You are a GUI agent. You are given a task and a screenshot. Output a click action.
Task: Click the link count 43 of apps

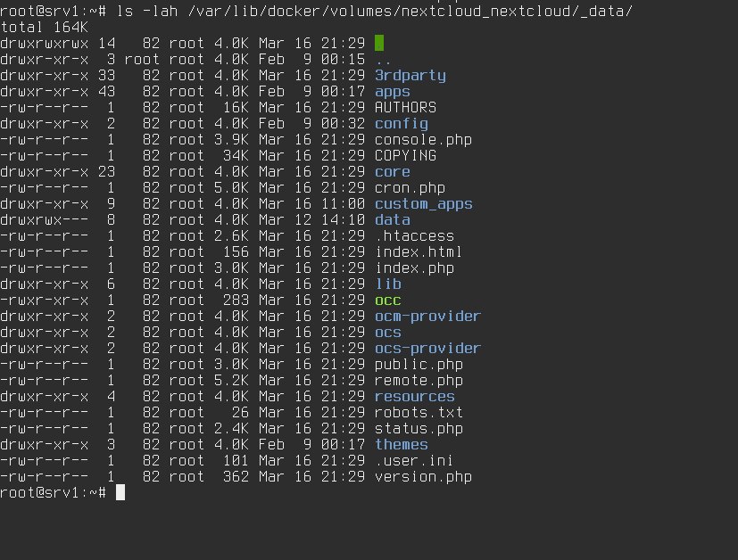click(106, 91)
